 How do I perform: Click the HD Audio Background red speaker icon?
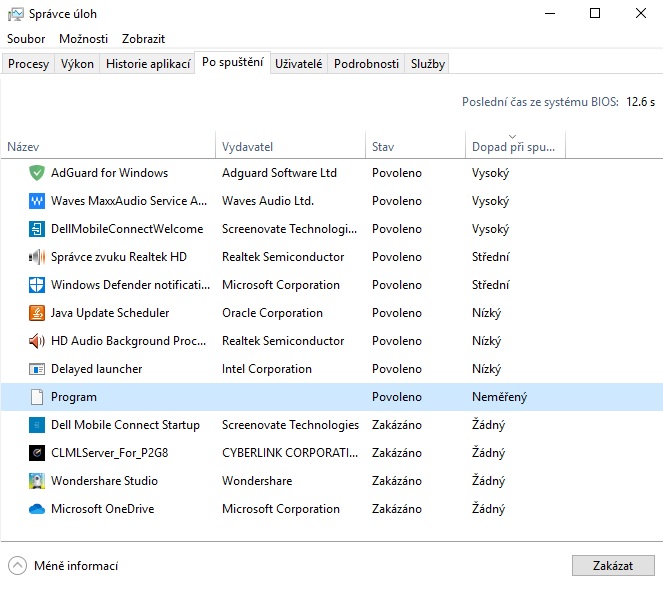(x=37, y=341)
